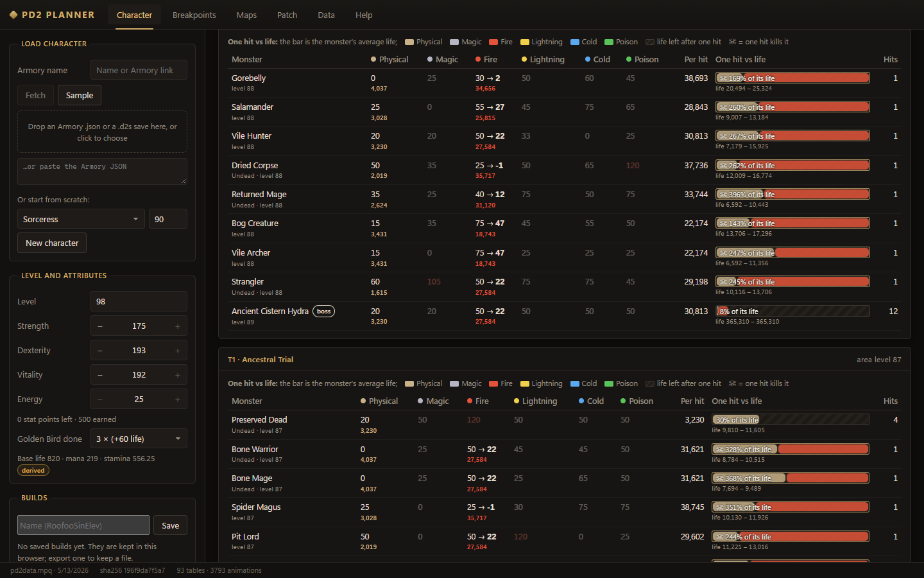Decrease Dexterity with the minus button

(x=100, y=351)
